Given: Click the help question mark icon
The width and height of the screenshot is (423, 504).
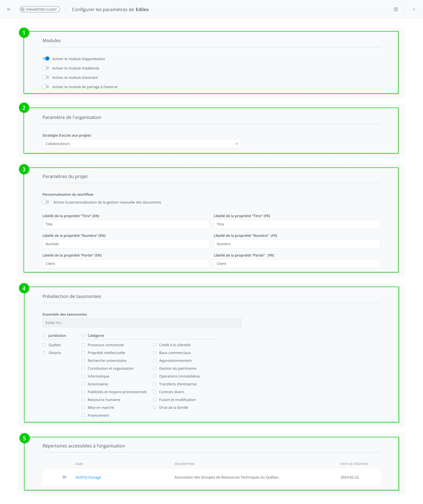Looking at the screenshot, I should click(x=396, y=9).
